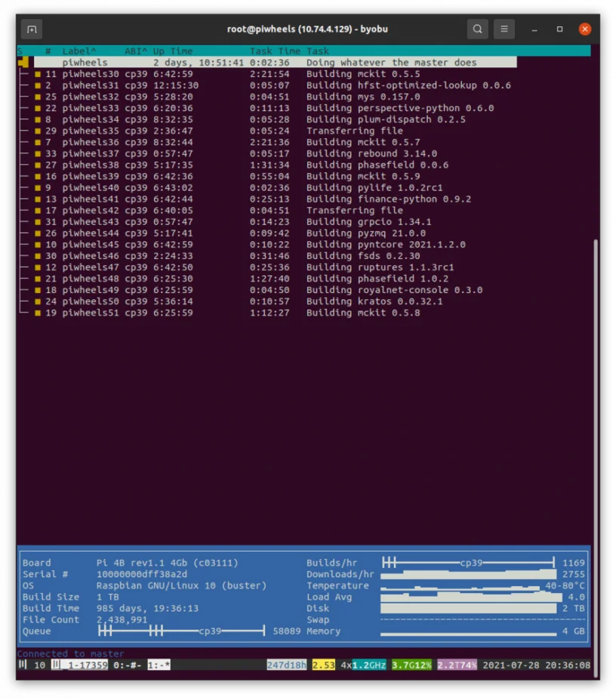Open a new terminal tab
Viewport: 616px width, 698px height.
(32, 29)
